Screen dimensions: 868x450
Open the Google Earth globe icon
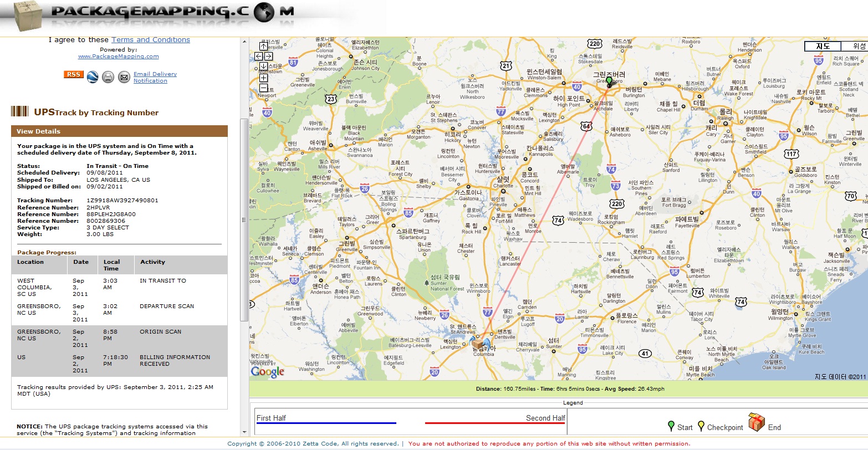[92, 77]
